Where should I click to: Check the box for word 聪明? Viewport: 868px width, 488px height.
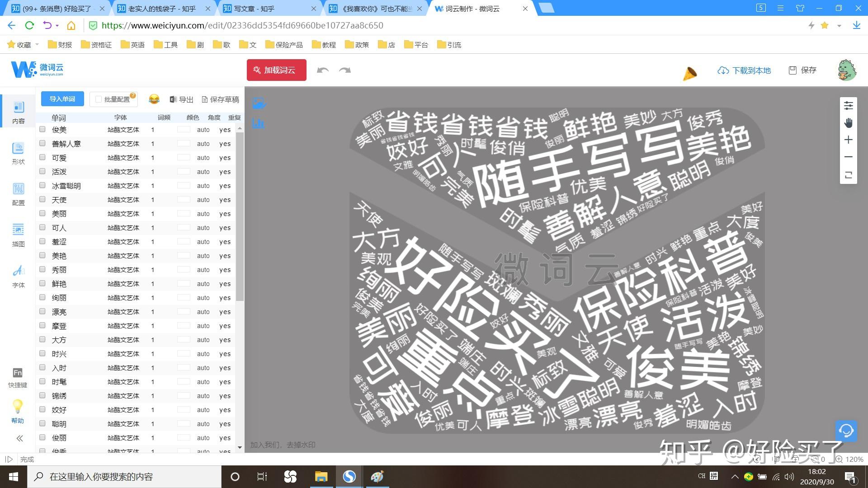(x=42, y=423)
